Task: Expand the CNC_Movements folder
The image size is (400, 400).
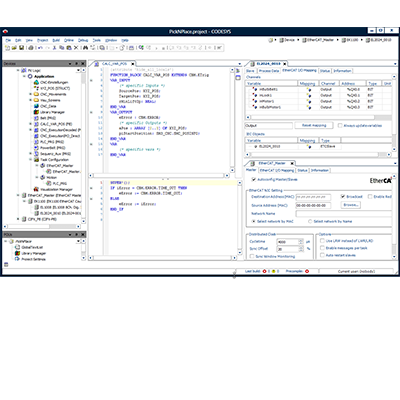Action: point(30,94)
